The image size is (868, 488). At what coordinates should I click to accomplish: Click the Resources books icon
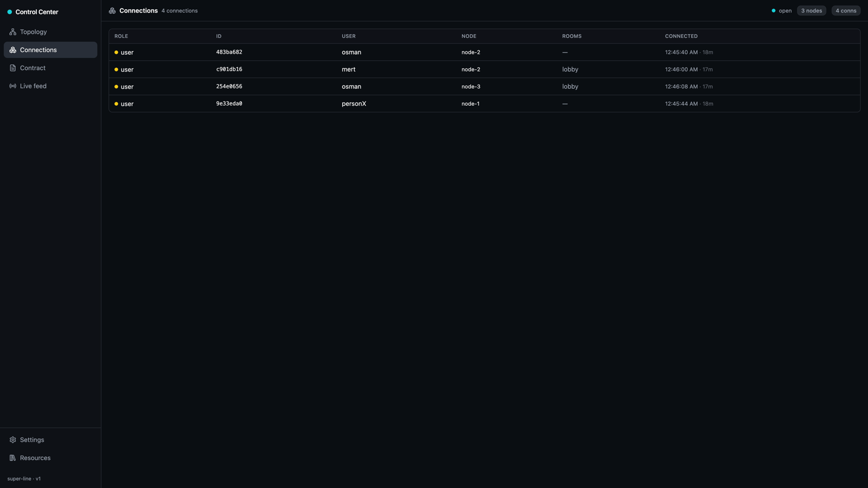pos(12,458)
